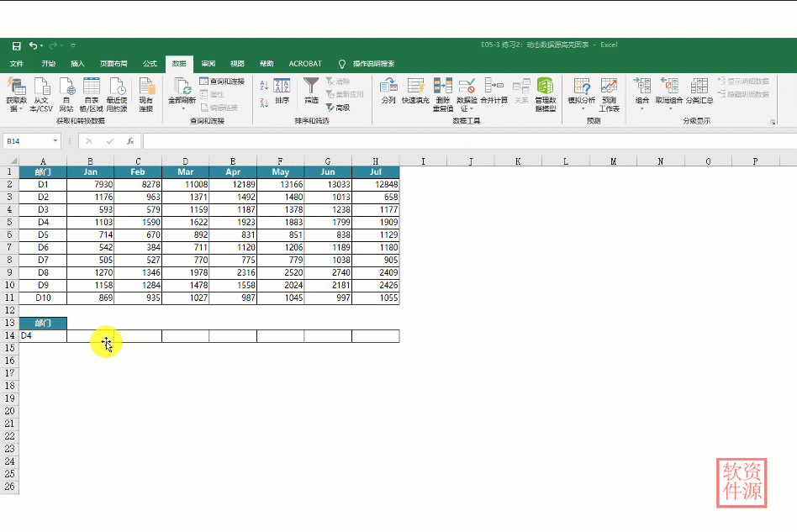Viewport: 797px width, 532px height.
Task: Click the D7 department cell
Action: (x=43, y=260)
